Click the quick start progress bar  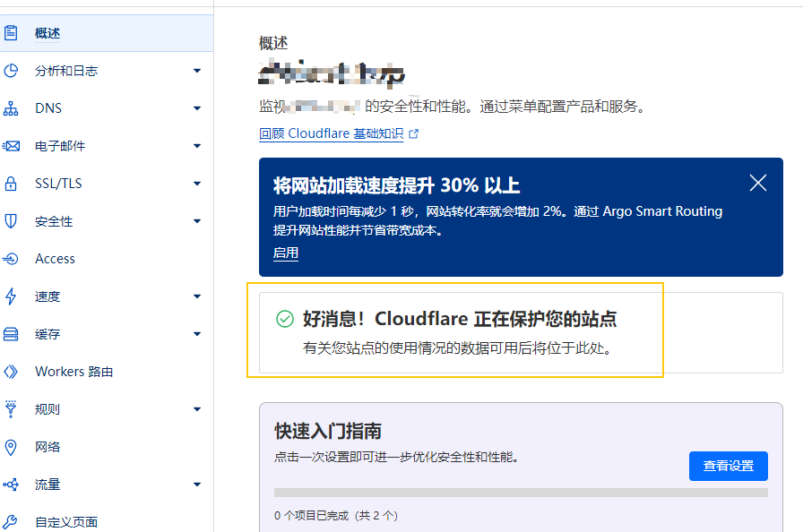[x=521, y=493]
